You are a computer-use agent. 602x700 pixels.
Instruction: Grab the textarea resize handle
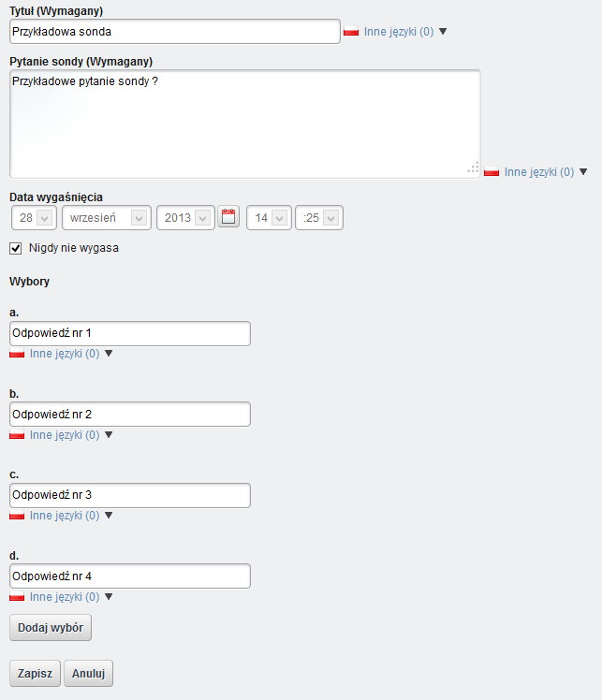tap(474, 168)
